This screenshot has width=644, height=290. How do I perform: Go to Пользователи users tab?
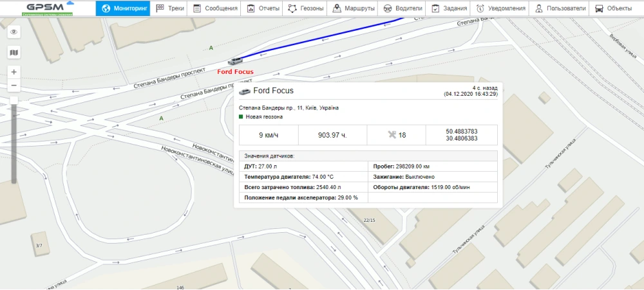pos(557,9)
